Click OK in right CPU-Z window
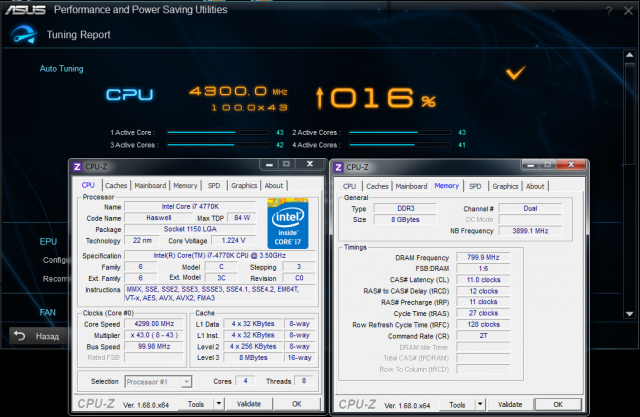The width and height of the screenshot is (640, 417). pyautogui.click(x=558, y=405)
